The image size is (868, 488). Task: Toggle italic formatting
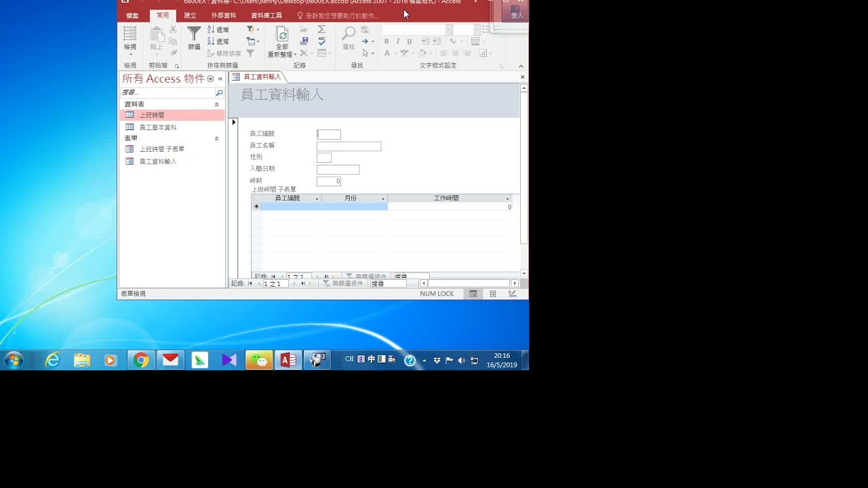click(397, 41)
